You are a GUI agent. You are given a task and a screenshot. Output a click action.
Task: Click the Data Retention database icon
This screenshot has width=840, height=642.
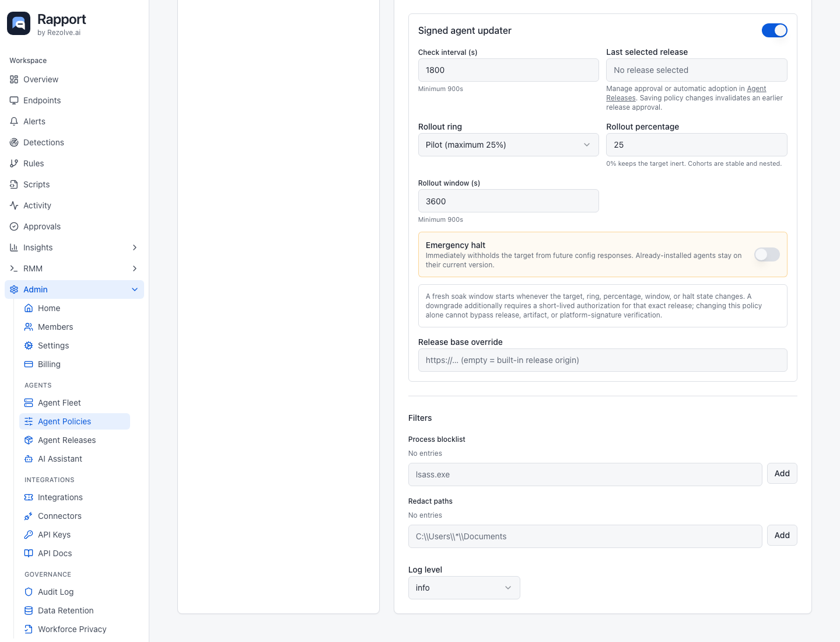pyautogui.click(x=29, y=610)
